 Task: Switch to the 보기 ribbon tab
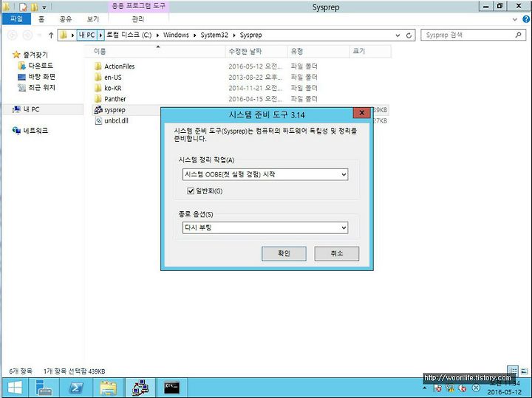click(92, 19)
